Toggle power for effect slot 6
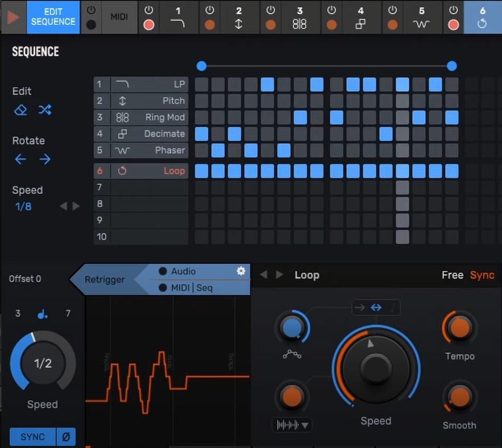The width and height of the screenshot is (502, 448). click(453, 10)
